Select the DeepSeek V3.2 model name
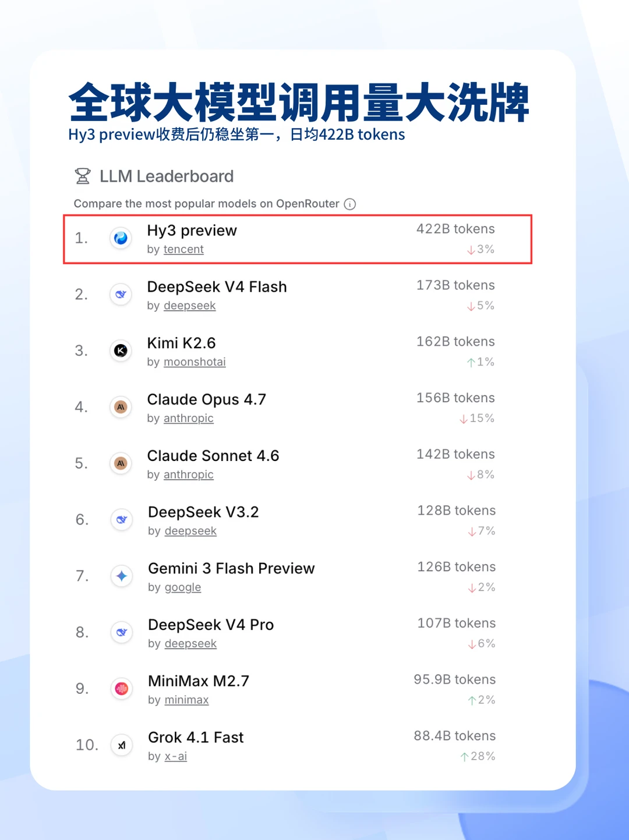The width and height of the screenshot is (629, 840). click(203, 512)
